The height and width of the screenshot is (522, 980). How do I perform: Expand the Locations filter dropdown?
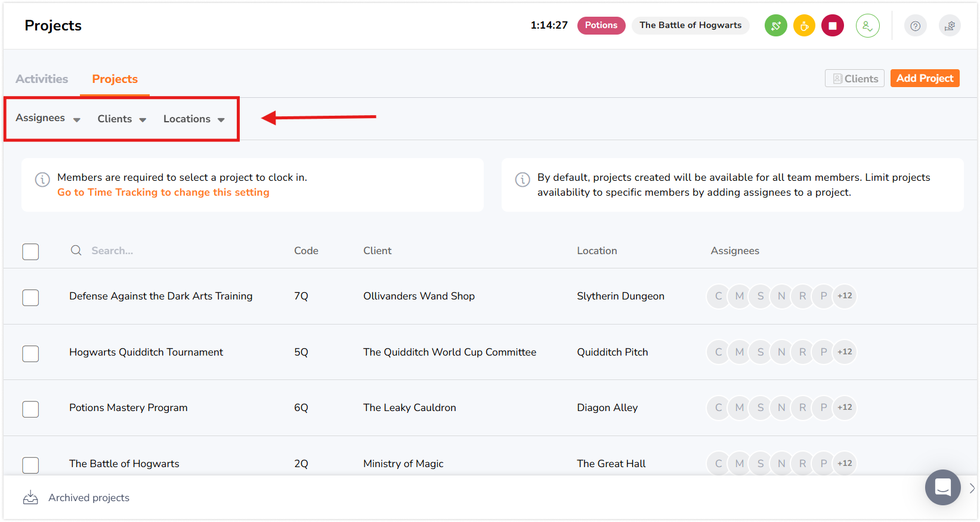(x=194, y=119)
